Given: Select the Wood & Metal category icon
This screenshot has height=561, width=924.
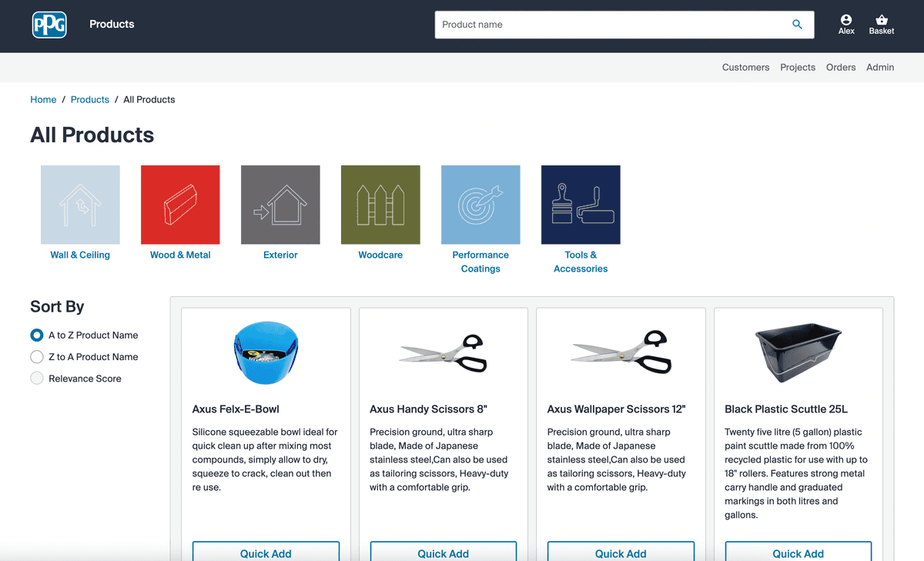Looking at the screenshot, I should (180, 205).
